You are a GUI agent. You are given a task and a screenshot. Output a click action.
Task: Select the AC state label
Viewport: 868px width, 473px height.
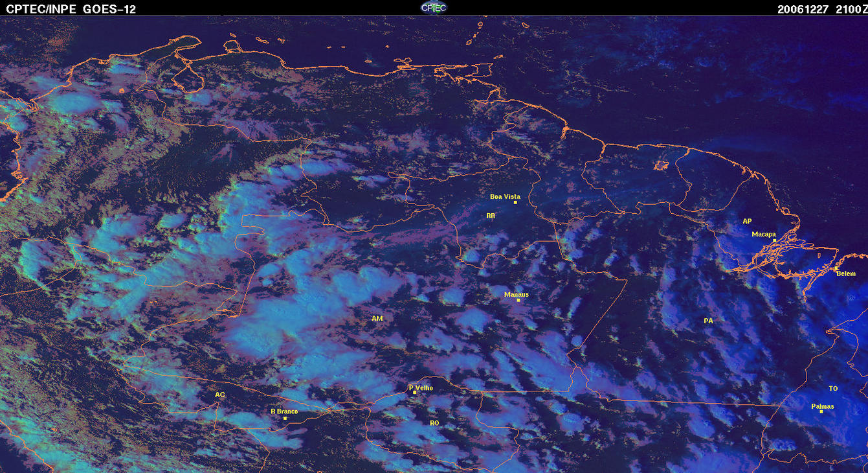coord(220,395)
